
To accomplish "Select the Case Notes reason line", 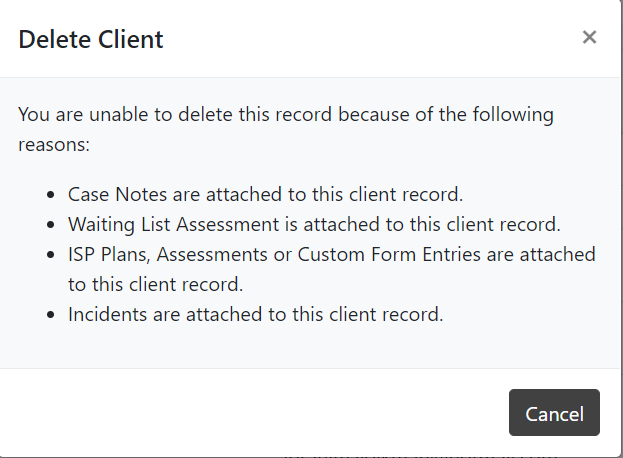I will click(265, 194).
